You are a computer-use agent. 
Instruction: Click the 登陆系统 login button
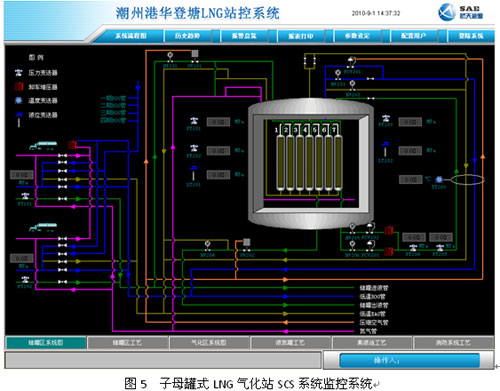[x=471, y=36]
